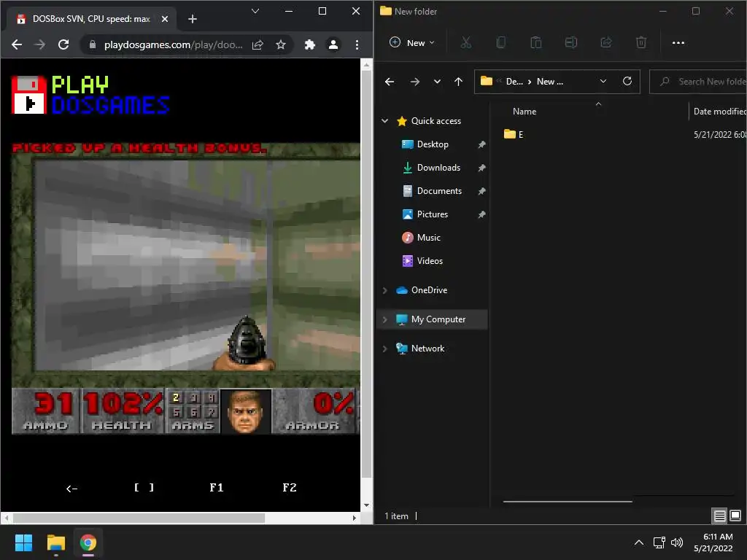This screenshot has width=747, height=560.
Task: Open See more ellipsis in Explorer
Action: click(x=678, y=43)
